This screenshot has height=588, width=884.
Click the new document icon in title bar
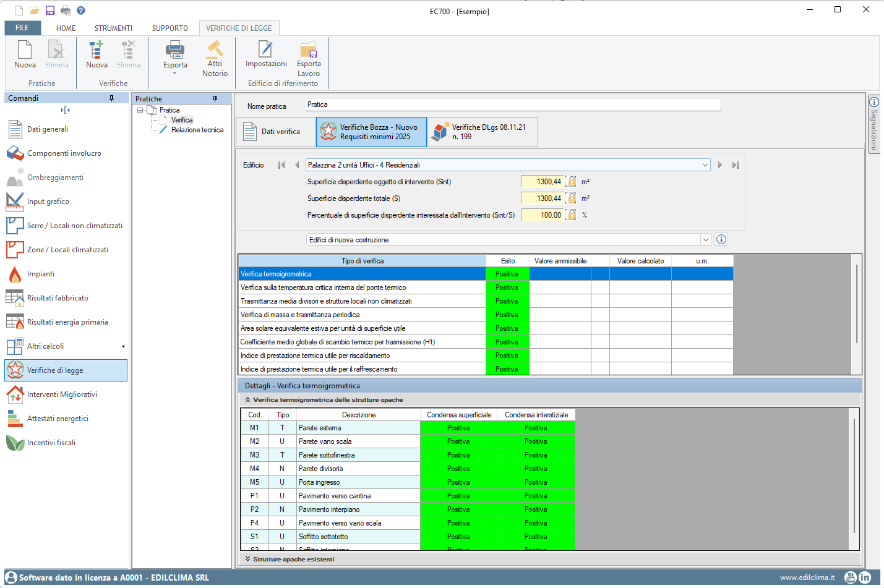point(19,11)
